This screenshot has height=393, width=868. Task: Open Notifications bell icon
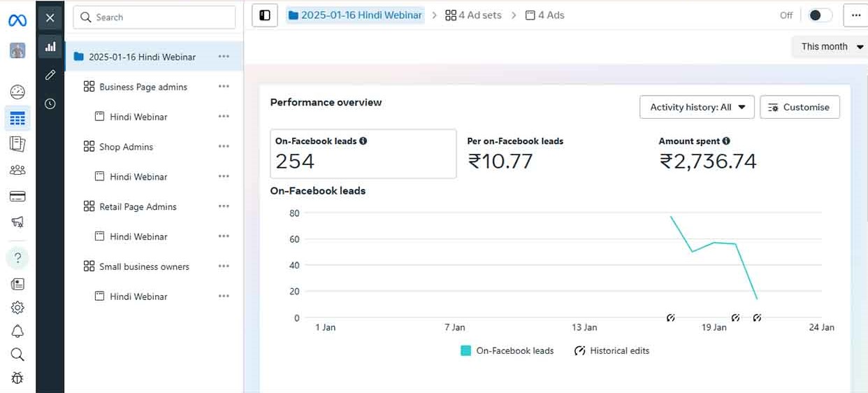pyautogui.click(x=17, y=331)
